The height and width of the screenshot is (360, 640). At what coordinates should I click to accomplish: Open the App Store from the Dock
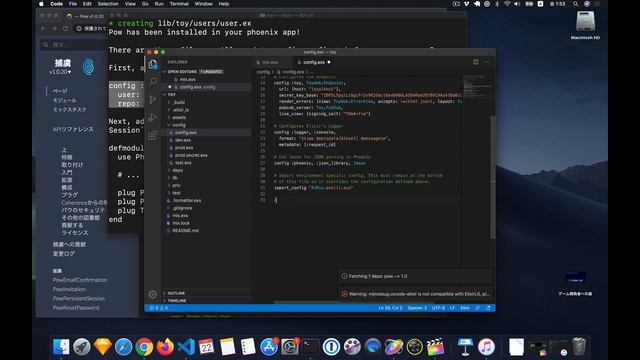point(269,347)
